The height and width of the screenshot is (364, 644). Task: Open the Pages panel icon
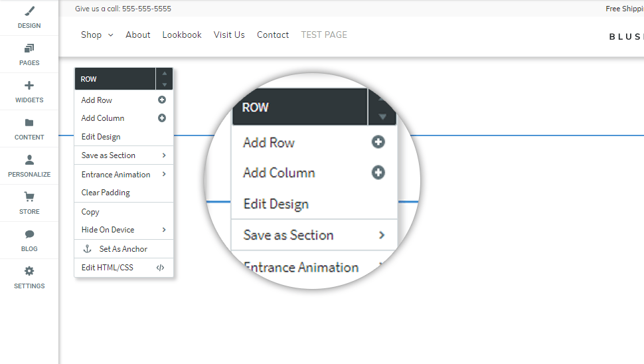tap(29, 48)
